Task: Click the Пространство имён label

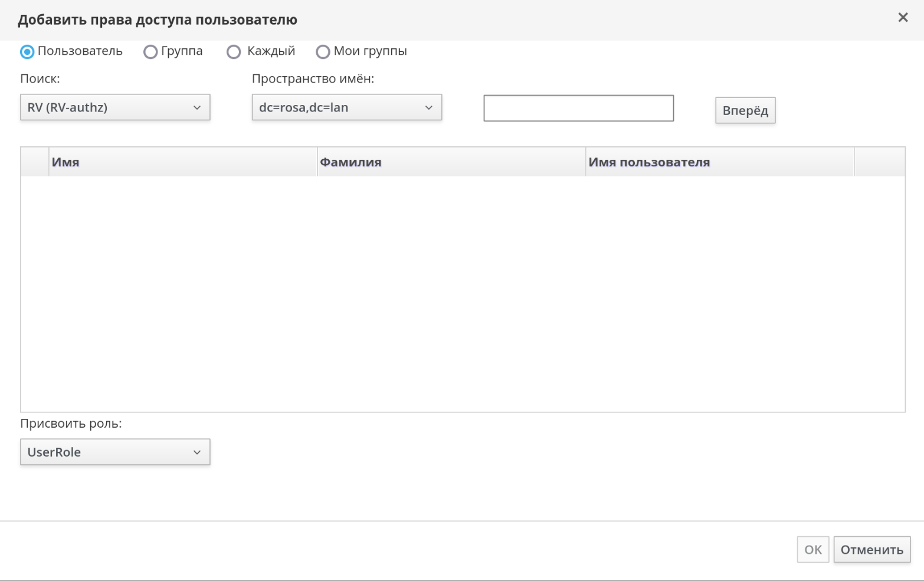Action: pyautogui.click(x=313, y=79)
